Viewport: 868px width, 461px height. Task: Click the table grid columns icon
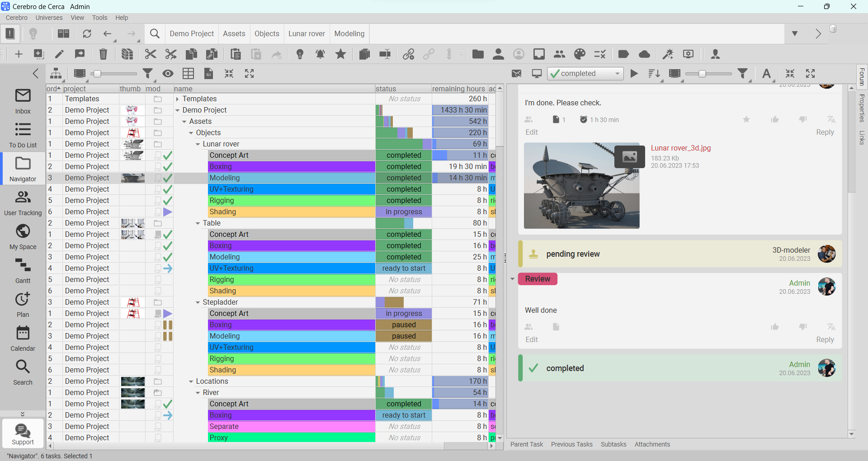[x=188, y=74]
